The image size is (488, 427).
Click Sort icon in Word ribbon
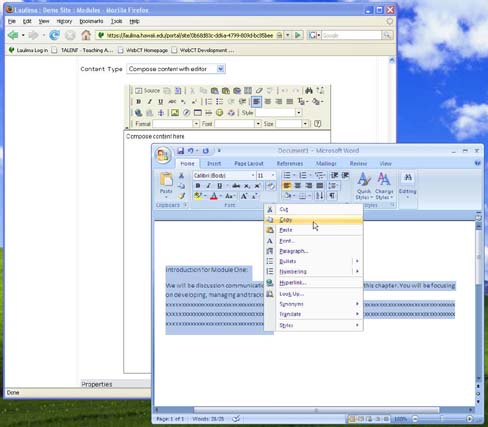[x=320, y=196]
